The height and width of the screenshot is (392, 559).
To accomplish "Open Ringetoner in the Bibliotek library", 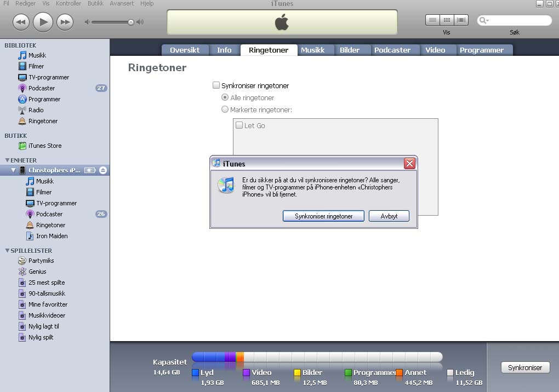I will pyautogui.click(x=55, y=121).
